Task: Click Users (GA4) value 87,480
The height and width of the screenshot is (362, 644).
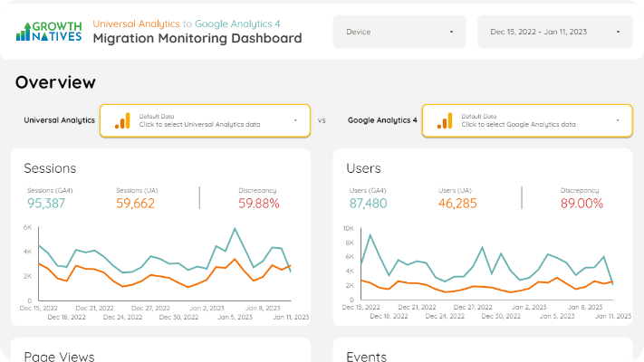Action: 368,203
